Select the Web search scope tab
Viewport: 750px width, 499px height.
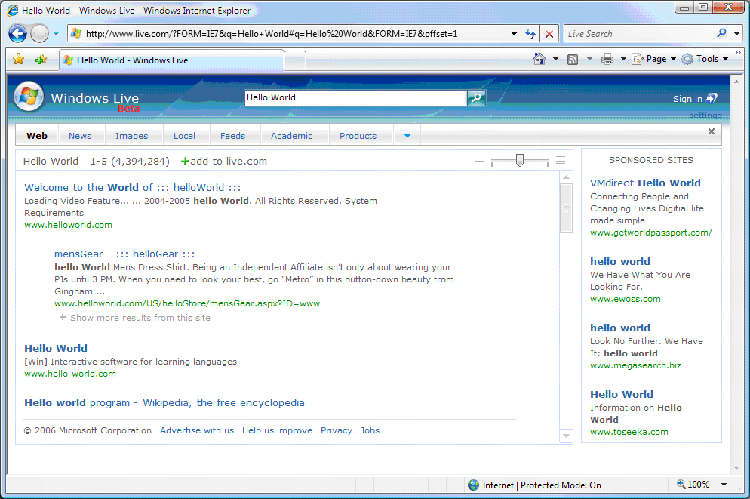[x=37, y=135]
